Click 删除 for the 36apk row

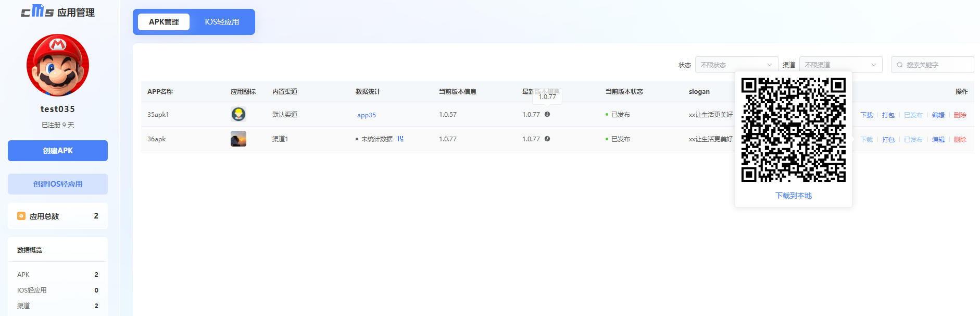click(x=960, y=139)
